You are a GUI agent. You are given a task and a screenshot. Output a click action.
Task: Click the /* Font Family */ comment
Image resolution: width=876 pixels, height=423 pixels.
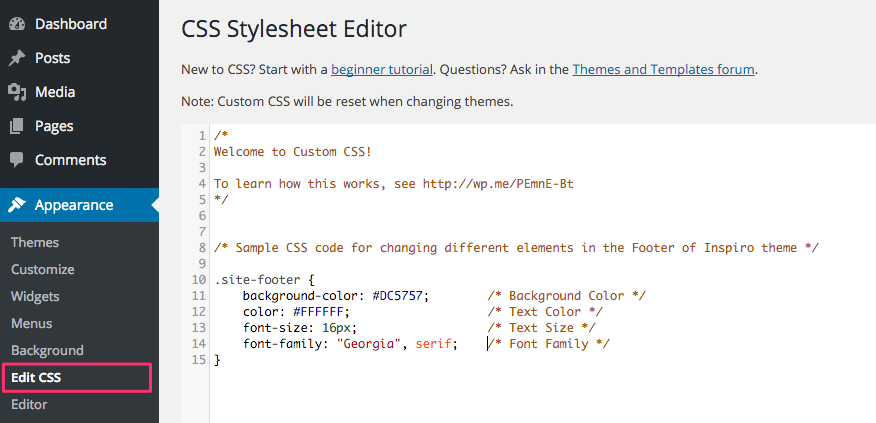point(548,344)
